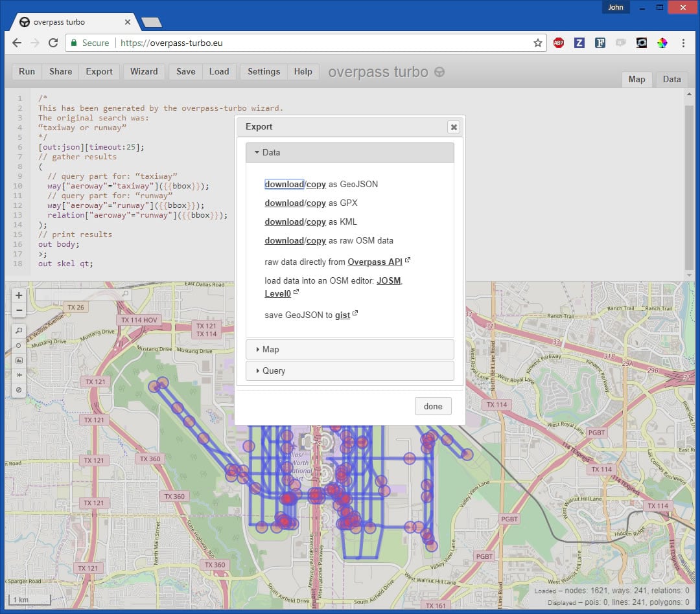Open the Overpass API raw data link
The width and height of the screenshot is (700, 614).
click(375, 262)
